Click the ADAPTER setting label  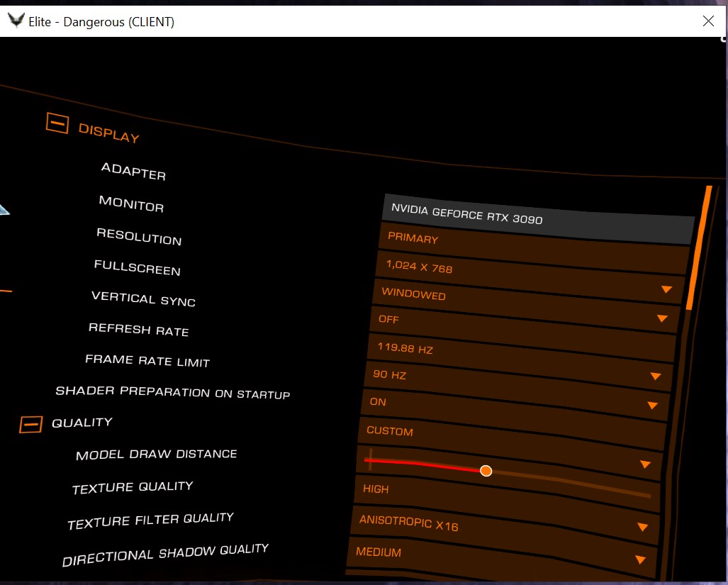(x=133, y=172)
